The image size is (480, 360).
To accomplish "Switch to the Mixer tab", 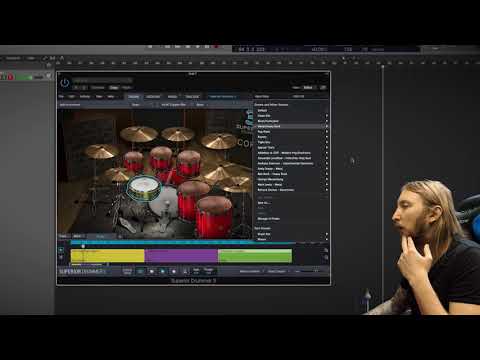I will coord(173,97).
